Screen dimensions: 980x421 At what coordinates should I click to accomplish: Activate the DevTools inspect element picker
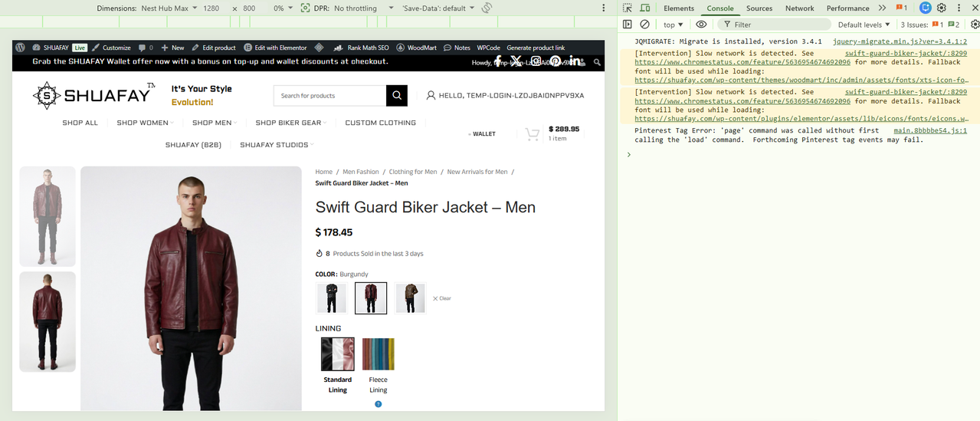point(628,8)
